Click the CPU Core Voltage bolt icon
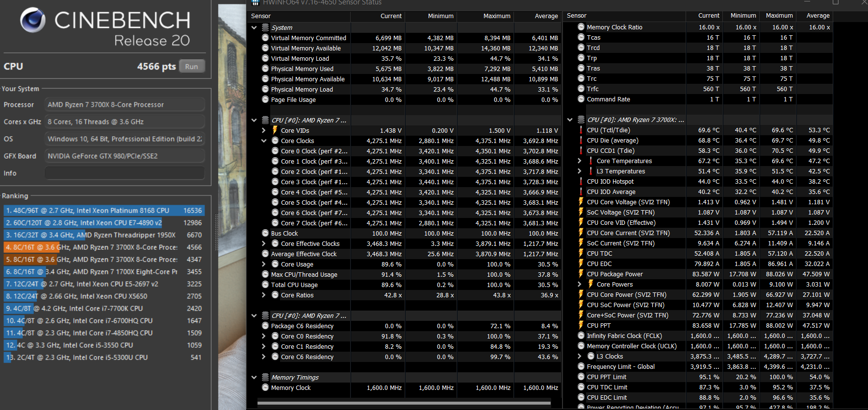The image size is (868, 410). [581, 202]
